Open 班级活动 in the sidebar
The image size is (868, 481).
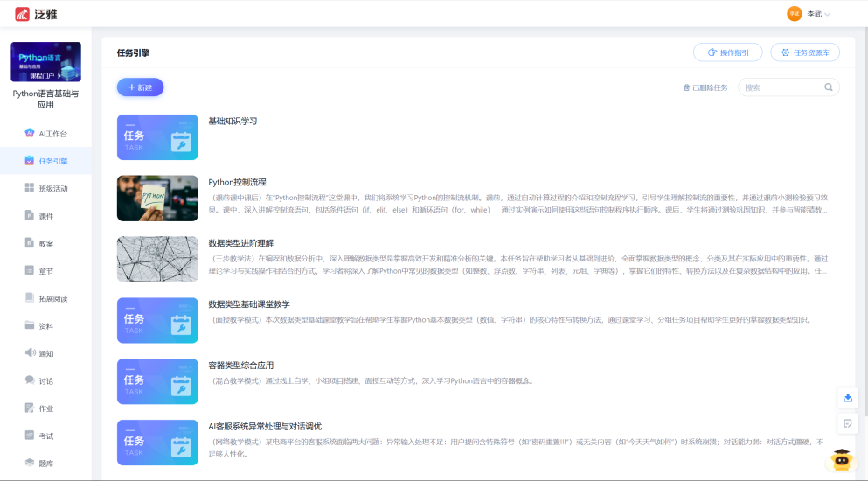coord(46,188)
